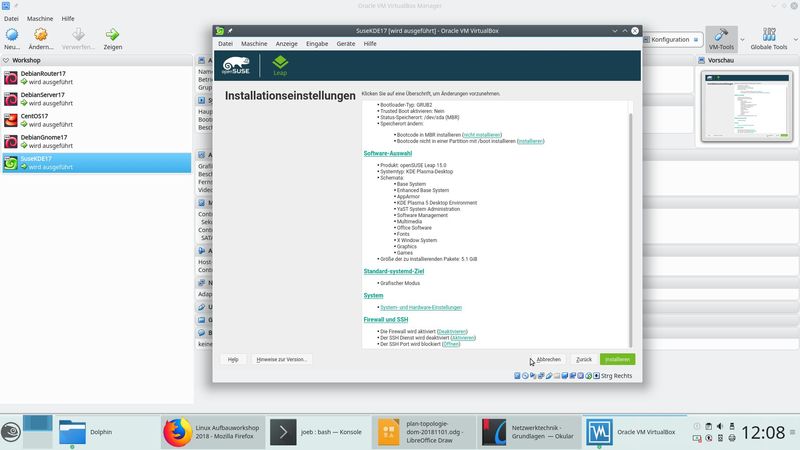
Task: Open the System heading link
Action: pos(373,295)
